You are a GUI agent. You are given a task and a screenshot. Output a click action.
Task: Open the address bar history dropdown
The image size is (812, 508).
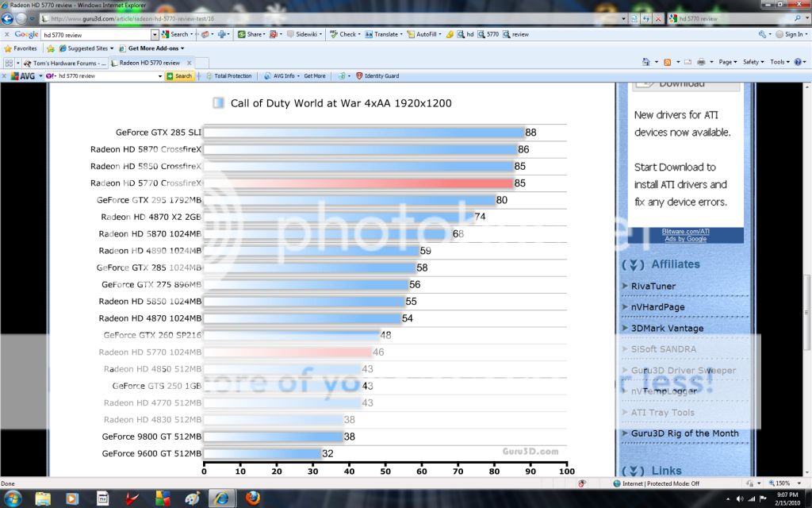623,19
